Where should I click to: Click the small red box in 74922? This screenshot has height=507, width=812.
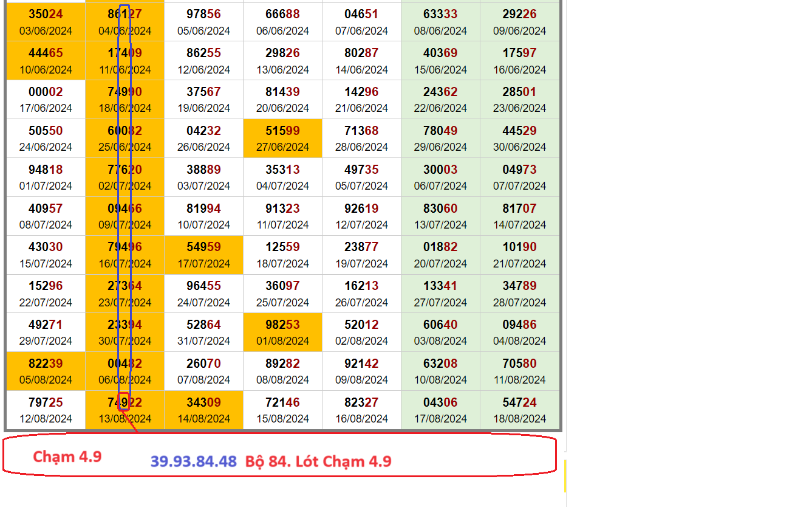tap(124, 402)
